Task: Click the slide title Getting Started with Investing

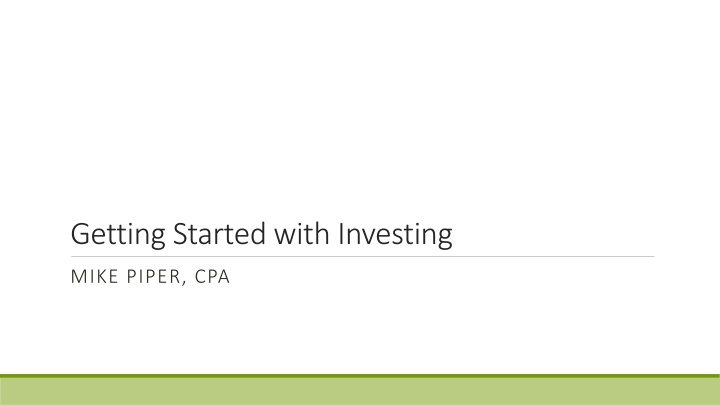Action: (262, 235)
